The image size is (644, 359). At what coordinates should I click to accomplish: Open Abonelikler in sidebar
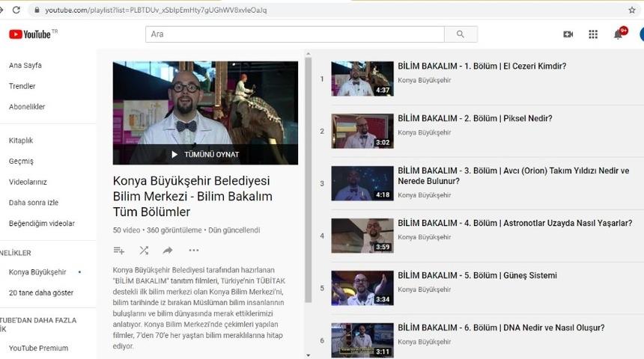pyautogui.click(x=27, y=107)
